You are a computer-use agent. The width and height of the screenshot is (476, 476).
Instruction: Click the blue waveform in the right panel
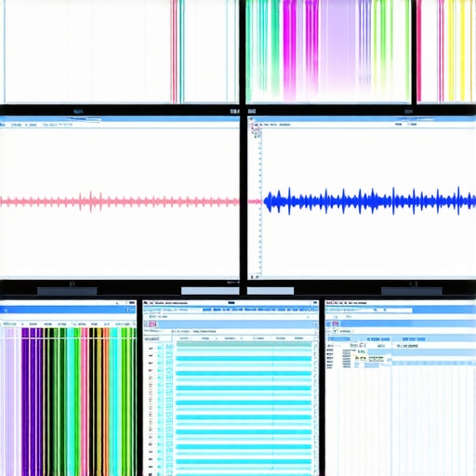[x=369, y=201]
